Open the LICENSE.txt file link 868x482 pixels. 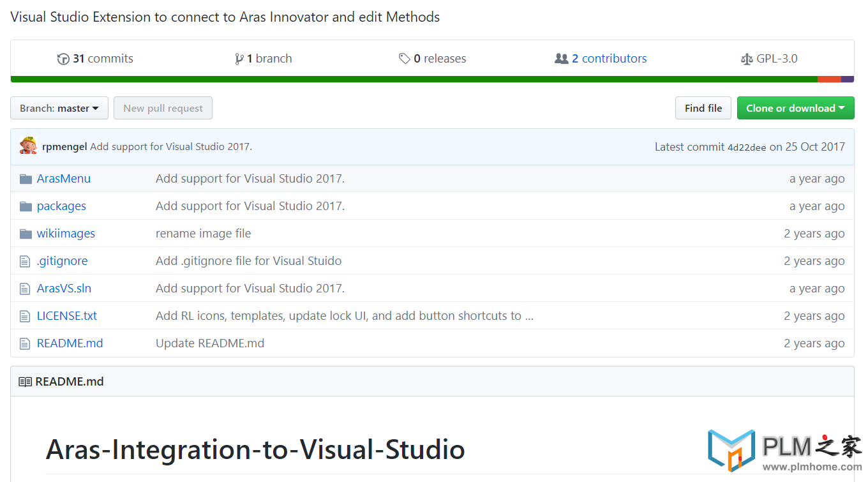tap(67, 316)
